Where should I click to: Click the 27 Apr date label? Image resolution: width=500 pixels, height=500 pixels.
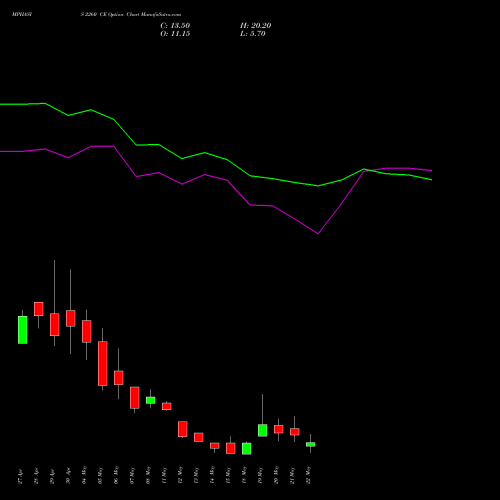click(20, 476)
